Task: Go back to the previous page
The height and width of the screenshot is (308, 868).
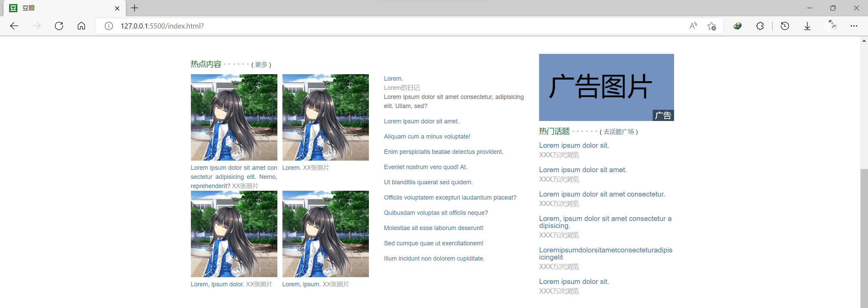Action: [14, 26]
